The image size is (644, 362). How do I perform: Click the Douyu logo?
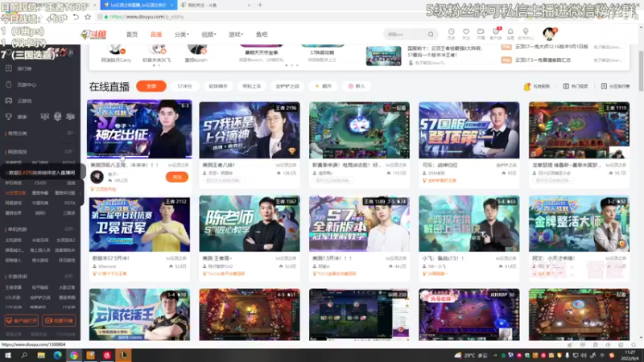point(93,35)
